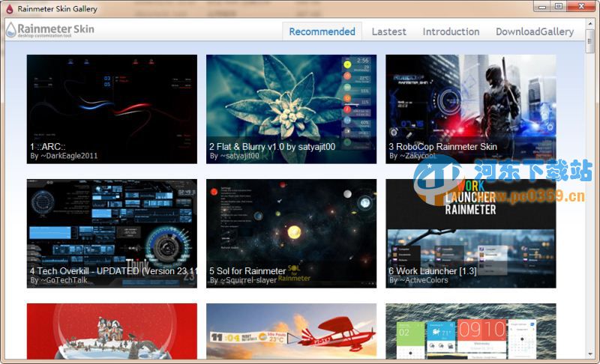
Task: Switch to the Recommended tab
Action: (x=322, y=31)
